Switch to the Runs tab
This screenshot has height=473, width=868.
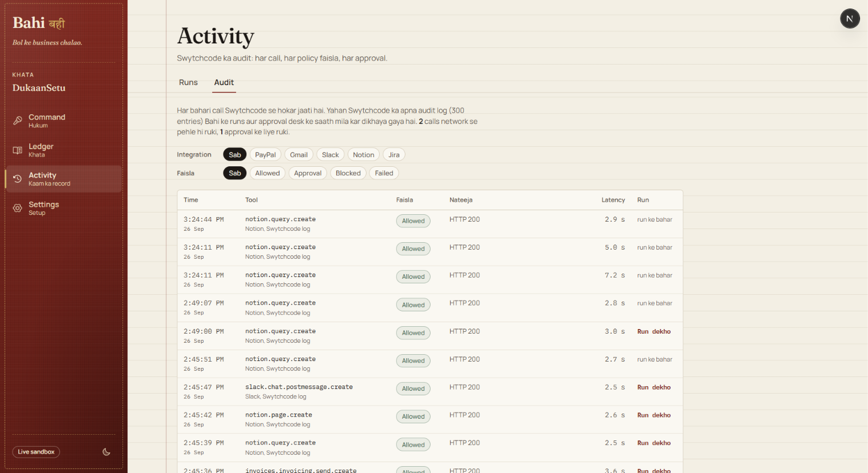click(x=188, y=82)
